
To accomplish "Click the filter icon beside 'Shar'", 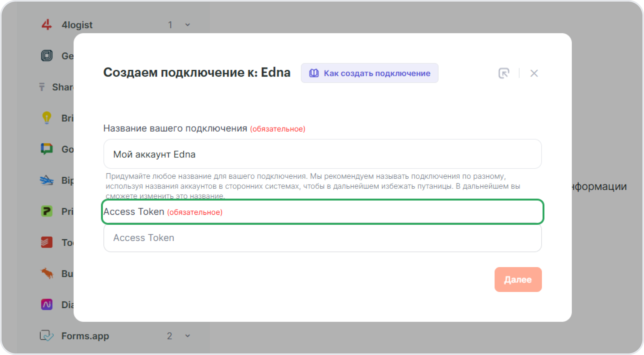I will [x=42, y=87].
